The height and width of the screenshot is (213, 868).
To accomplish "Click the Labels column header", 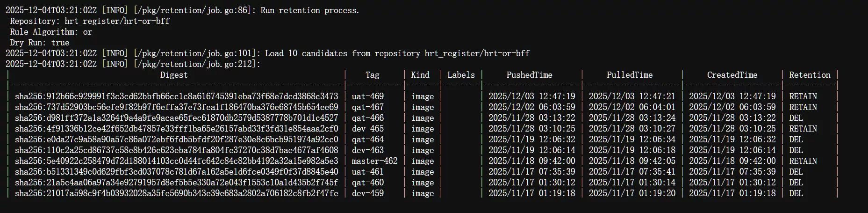I will [x=461, y=75].
